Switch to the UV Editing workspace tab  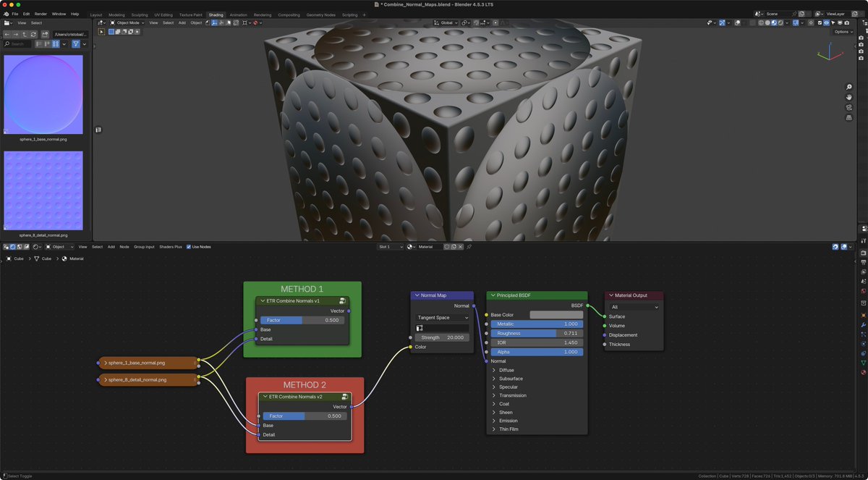click(x=163, y=14)
